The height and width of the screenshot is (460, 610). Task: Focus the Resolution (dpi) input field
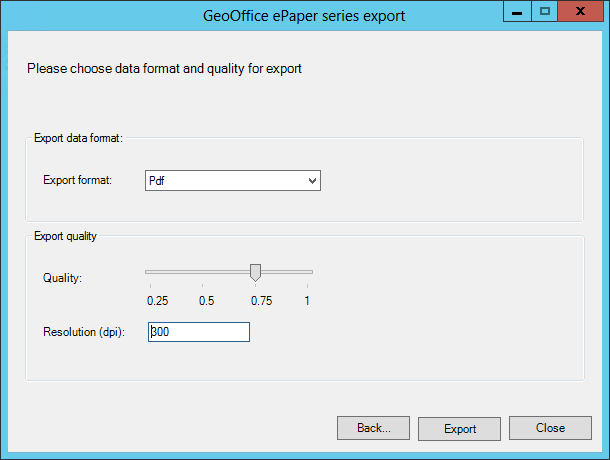(x=198, y=332)
